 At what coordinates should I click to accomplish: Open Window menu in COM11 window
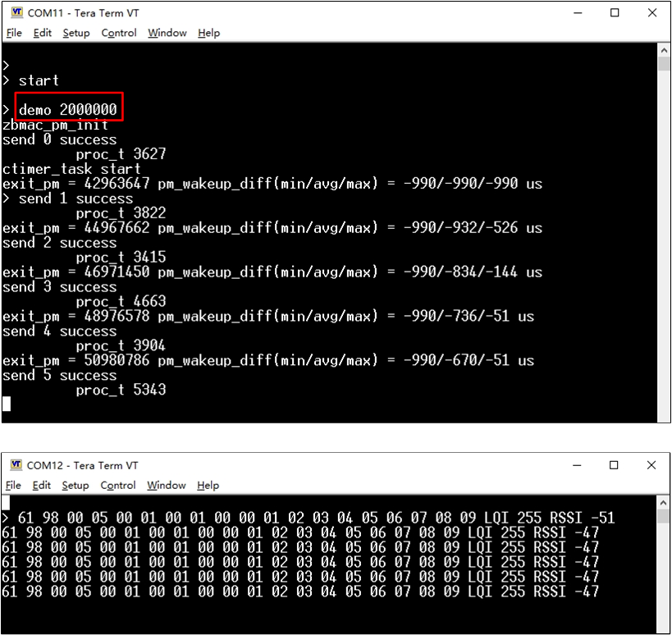pos(167,33)
